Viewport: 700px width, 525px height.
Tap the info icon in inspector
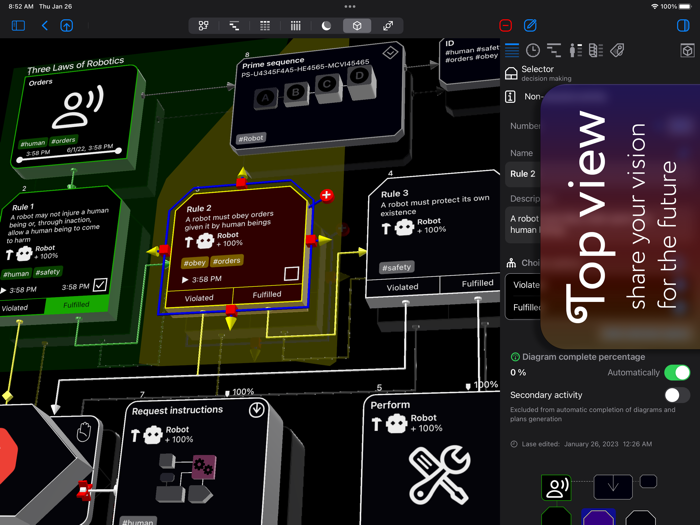point(511,96)
